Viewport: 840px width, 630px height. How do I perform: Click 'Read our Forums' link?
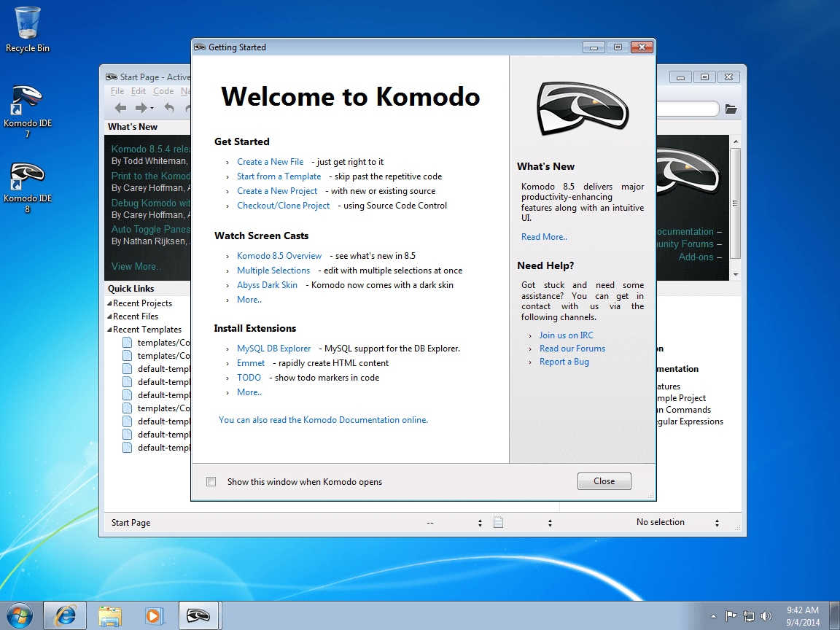click(572, 349)
